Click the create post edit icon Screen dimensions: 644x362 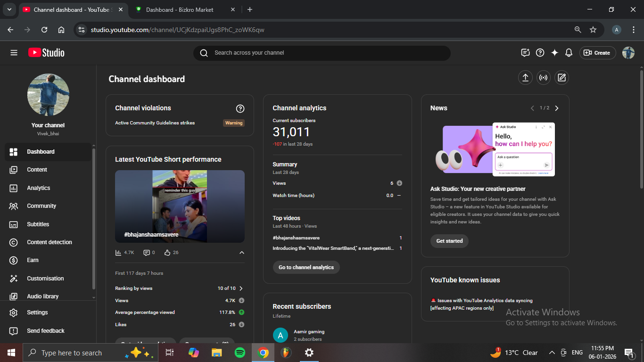(x=561, y=78)
